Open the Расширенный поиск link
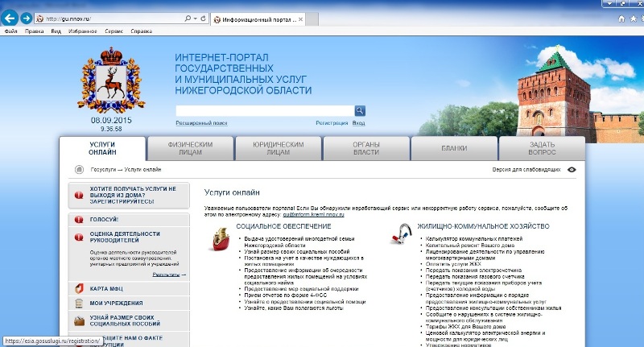This screenshot has width=644, height=347. click(x=201, y=123)
